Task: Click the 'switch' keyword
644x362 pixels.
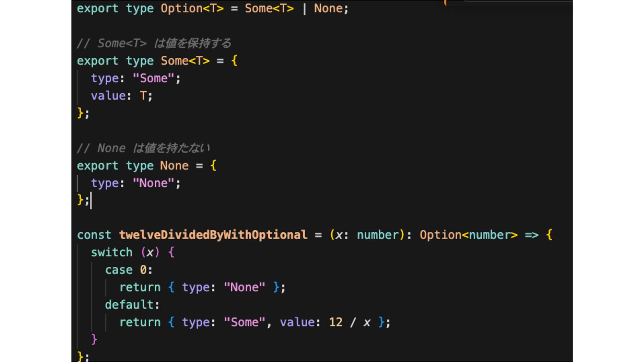Action: click(112, 252)
